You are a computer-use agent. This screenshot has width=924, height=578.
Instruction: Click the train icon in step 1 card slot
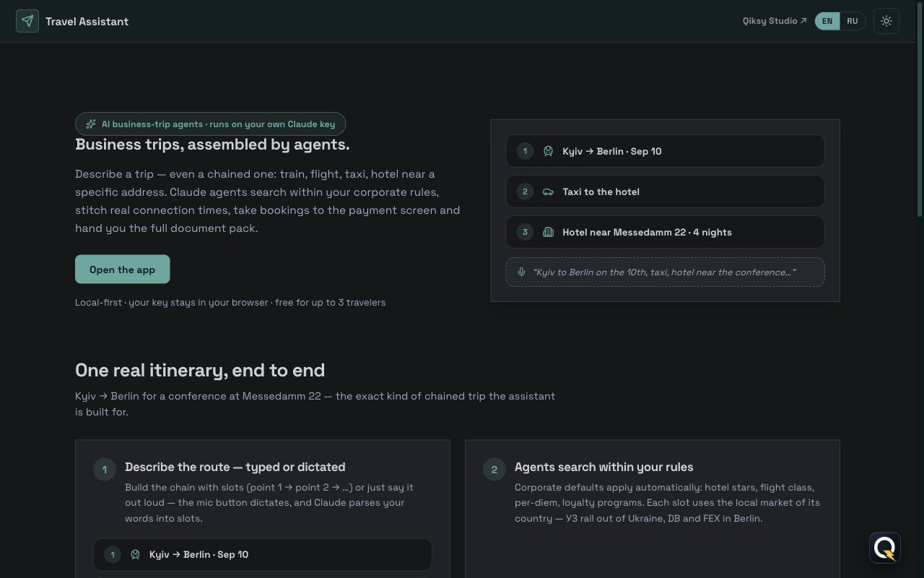(x=135, y=554)
